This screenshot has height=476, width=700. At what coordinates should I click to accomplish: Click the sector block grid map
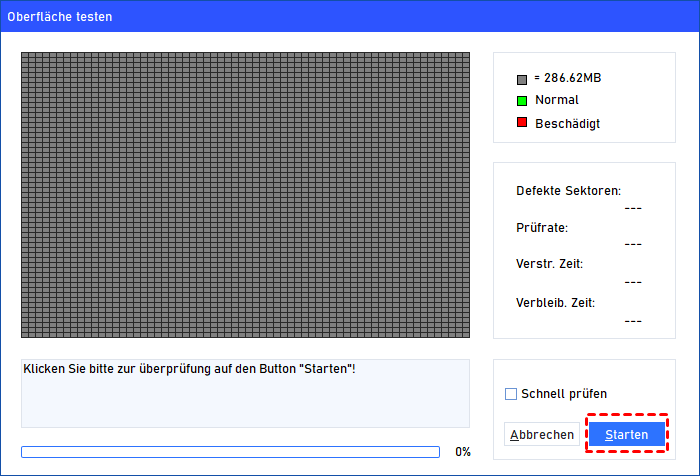pyautogui.click(x=245, y=195)
